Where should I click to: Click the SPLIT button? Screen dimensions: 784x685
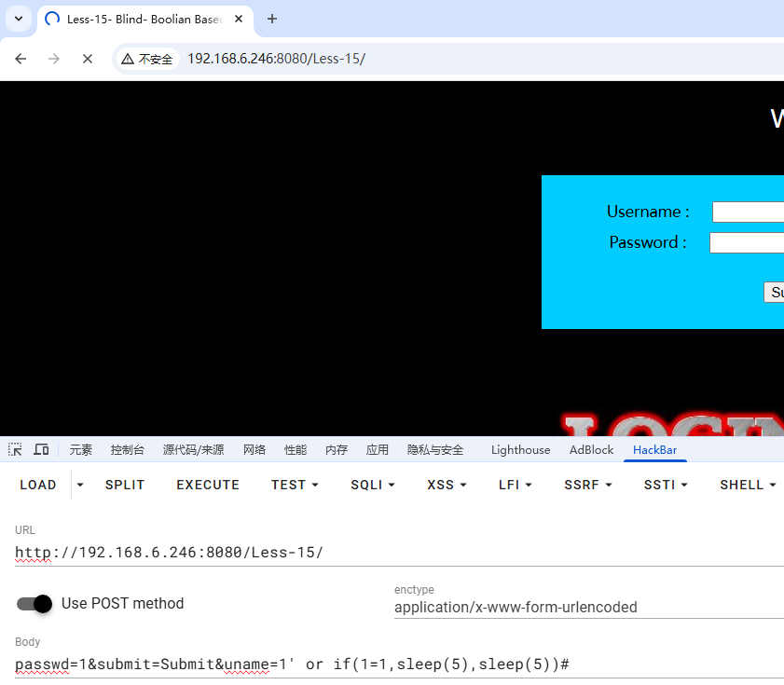pyautogui.click(x=125, y=485)
